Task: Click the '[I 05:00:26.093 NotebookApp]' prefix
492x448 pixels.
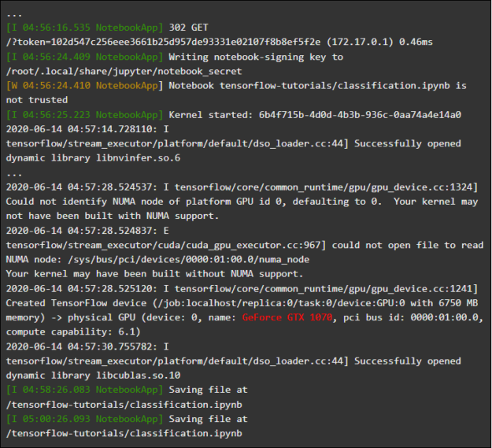Action: click(x=85, y=419)
